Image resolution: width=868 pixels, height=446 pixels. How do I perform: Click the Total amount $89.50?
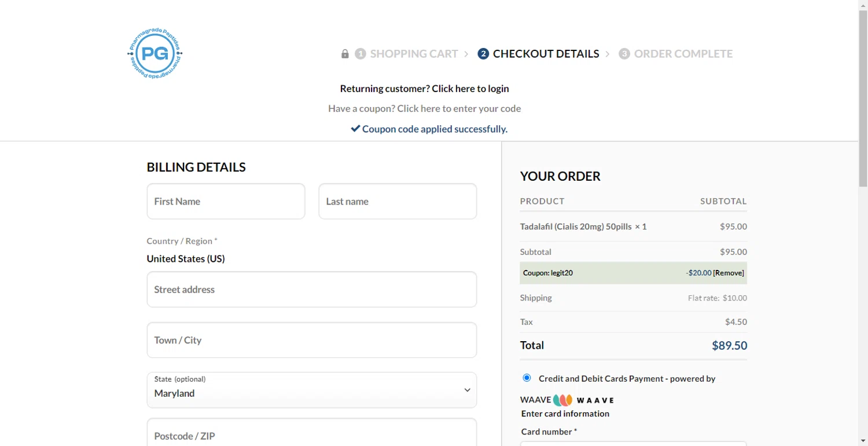point(729,346)
